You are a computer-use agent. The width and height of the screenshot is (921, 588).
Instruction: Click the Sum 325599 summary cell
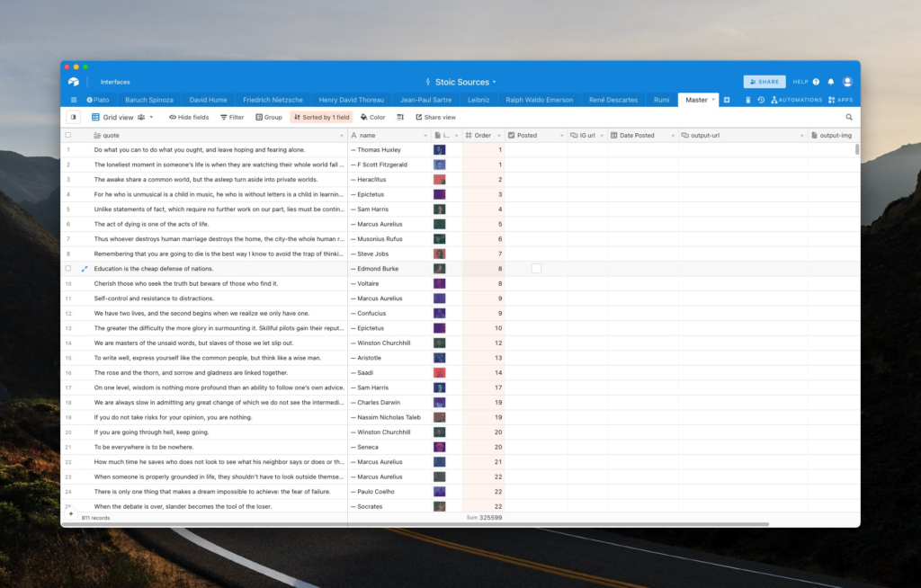tap(484, 518)
